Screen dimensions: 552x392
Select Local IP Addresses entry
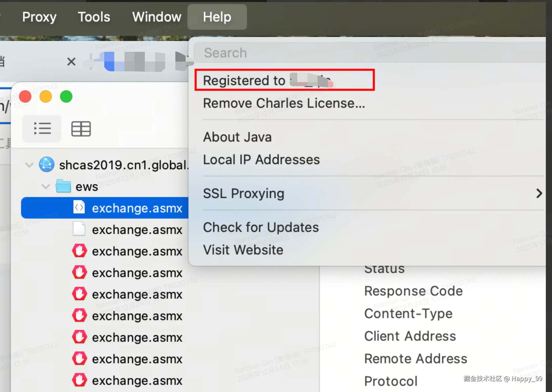[261, 160]
